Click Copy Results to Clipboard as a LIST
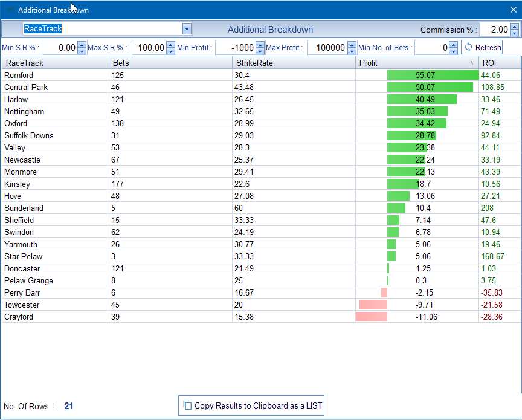Screen dimensions: 522x420 [x=251, y=405]
